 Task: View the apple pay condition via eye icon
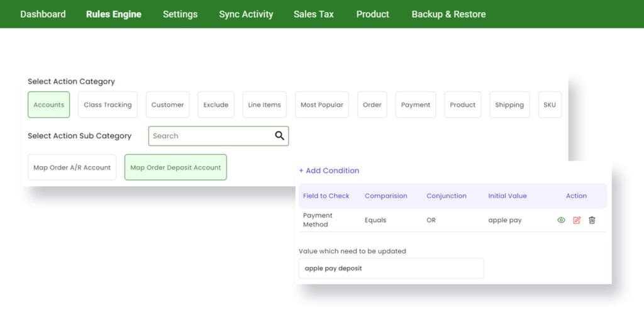click(x=561, y=220)
